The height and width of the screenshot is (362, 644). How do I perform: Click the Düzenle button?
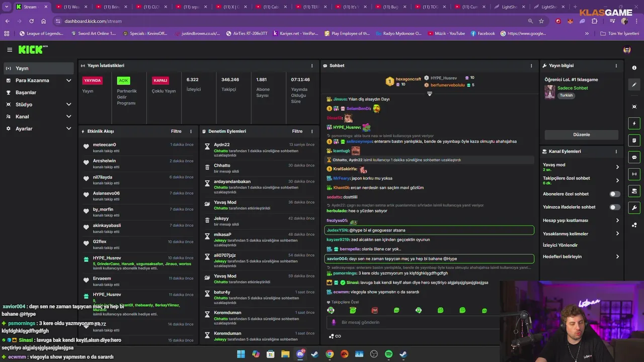582,135
